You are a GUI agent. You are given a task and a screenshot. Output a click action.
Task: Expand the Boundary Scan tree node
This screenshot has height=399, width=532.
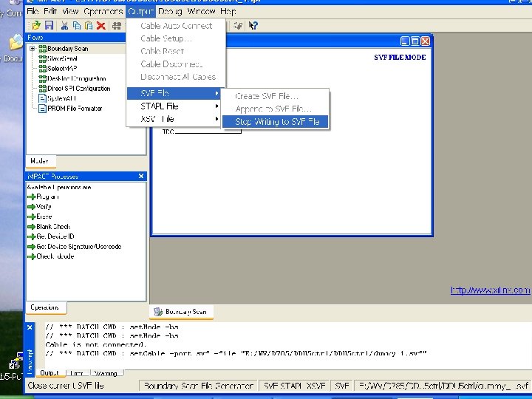33,49
